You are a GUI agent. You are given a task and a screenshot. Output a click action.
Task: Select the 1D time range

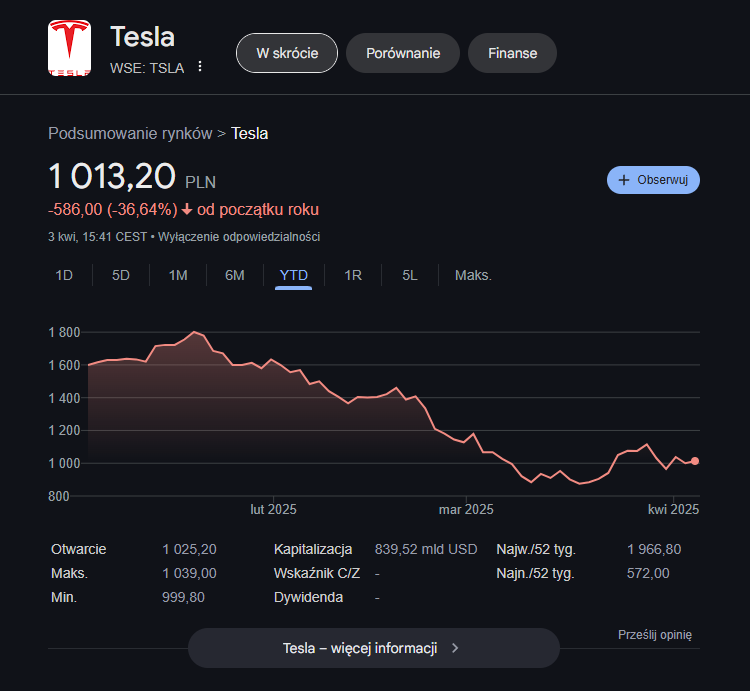(64, 275)
